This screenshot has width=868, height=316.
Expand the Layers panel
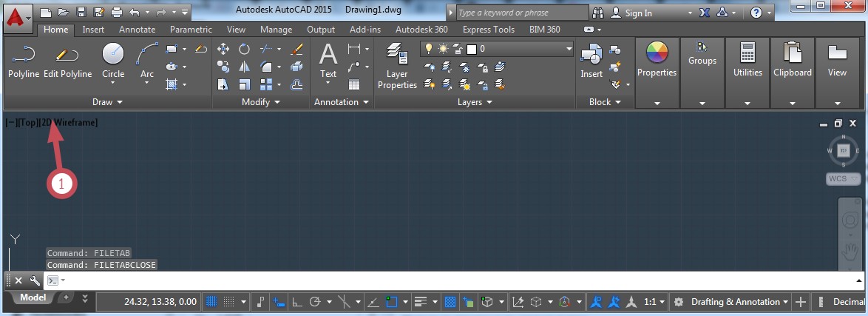pyautogui.click(x=475, y=102)
